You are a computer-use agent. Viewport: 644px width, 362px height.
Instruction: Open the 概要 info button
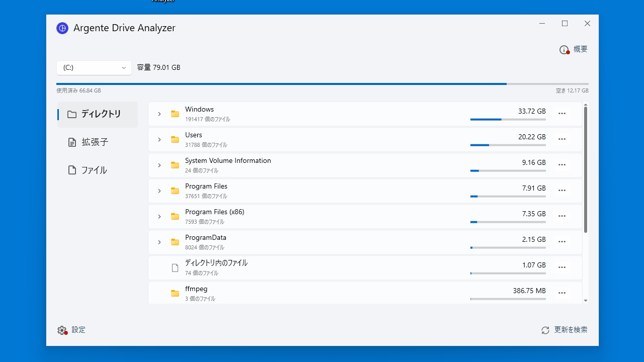pyautogui.click(x=574, y=49)
